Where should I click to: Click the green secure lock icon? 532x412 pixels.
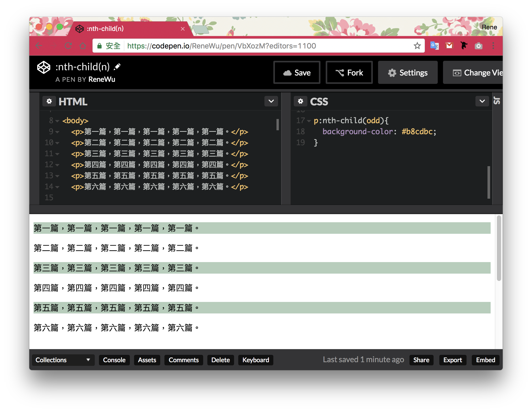point(99,46)
